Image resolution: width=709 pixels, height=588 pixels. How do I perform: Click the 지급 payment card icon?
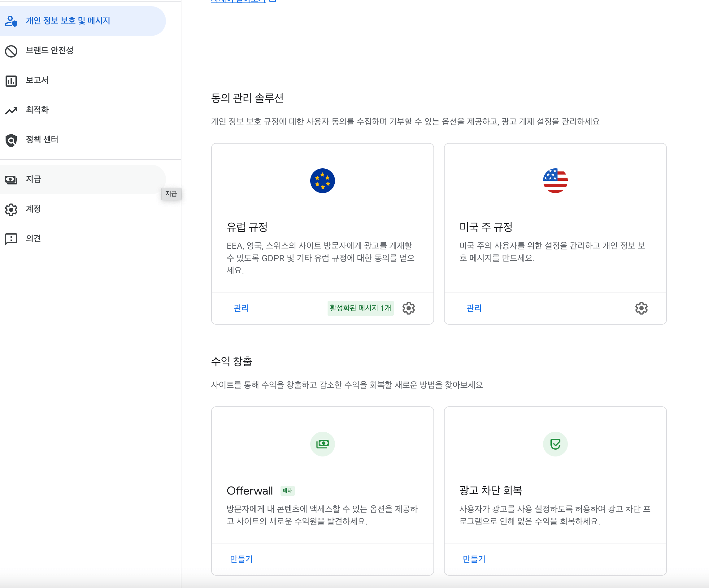point(11,180)
